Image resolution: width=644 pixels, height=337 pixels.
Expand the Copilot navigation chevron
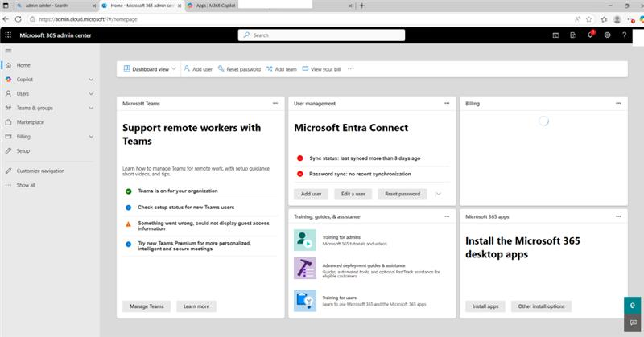91,80
